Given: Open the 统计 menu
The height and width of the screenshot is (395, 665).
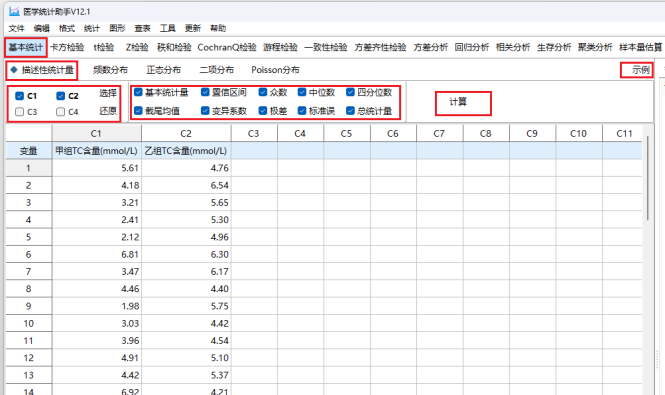Looking at the screenshot, I should tap(92, 28).
